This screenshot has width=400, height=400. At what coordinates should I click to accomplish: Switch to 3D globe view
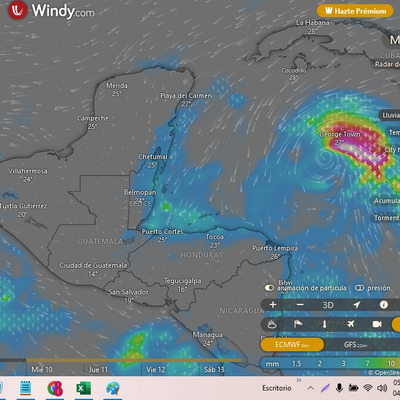[x=328, y=305]
